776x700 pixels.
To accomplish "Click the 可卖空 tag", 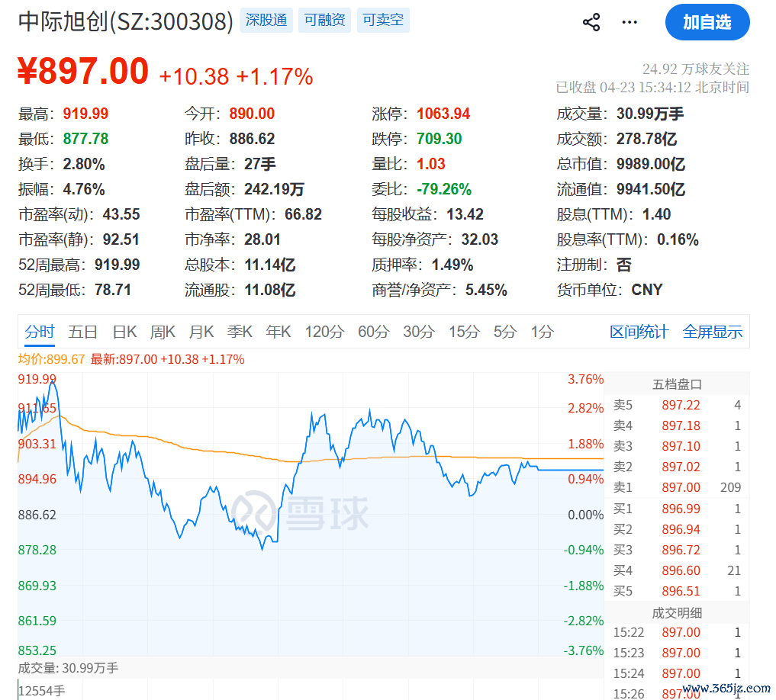I will tap(383, 21).
